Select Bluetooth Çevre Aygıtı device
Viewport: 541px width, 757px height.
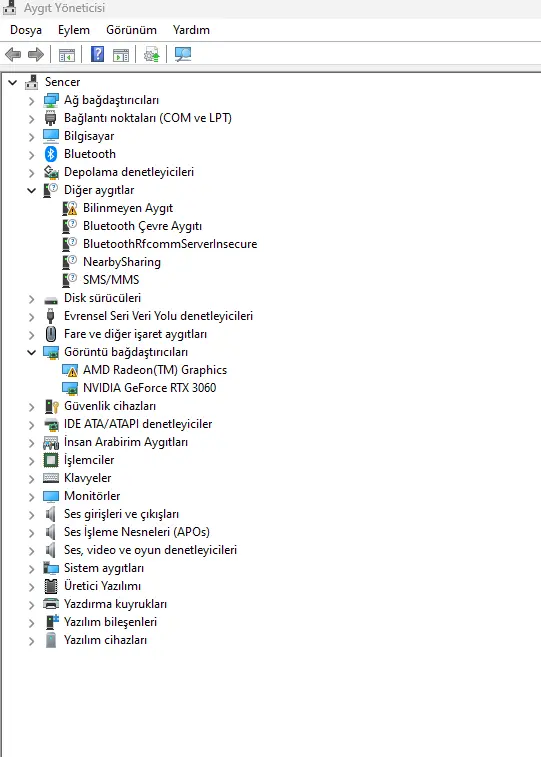click(x=142, y=226)
